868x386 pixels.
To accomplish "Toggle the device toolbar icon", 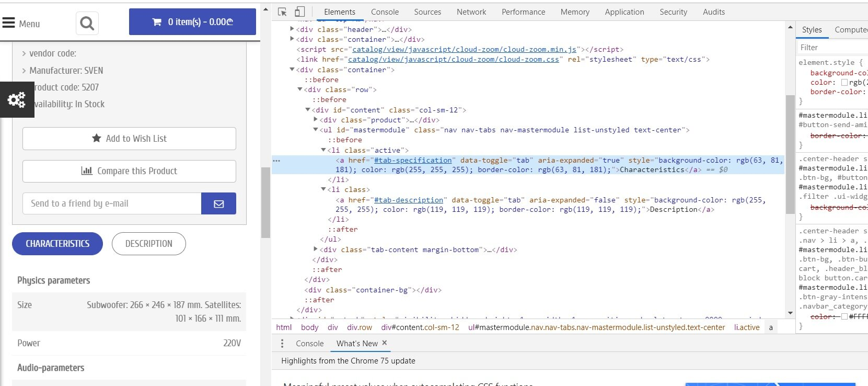I will point(300,12).
